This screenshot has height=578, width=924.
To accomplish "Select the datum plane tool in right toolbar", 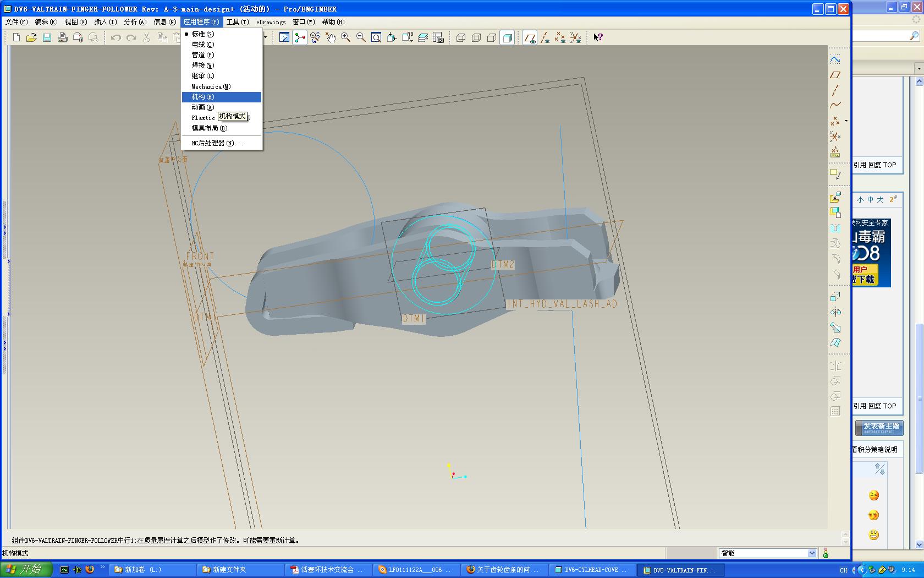I will coord(835,74).
